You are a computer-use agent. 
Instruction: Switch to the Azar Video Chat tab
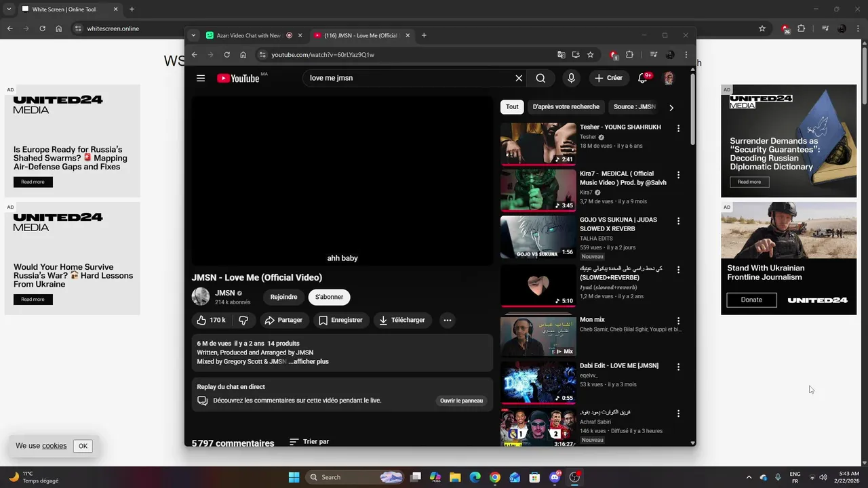click(x=248, y=35)
